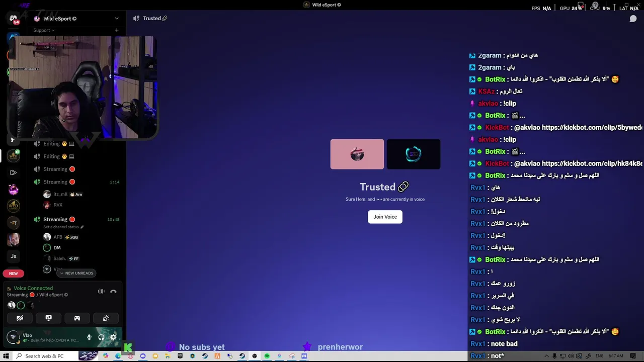This screenshot has width=644, height=362.
Task: Collapse the Support category
Action: [44, 30]
